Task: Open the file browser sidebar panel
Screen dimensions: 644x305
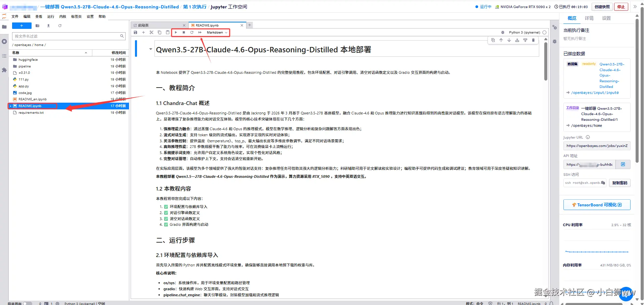Action: pos(4,27)
